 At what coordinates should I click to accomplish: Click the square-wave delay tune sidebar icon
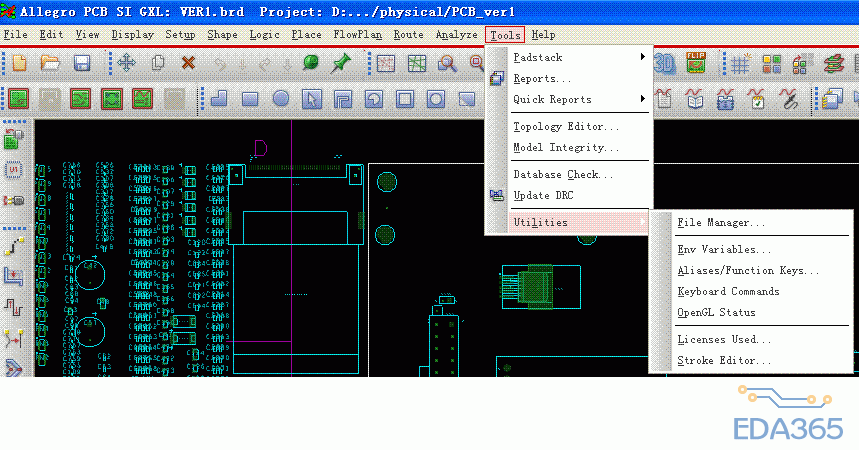pyautogui.click(x=14, y=307)
